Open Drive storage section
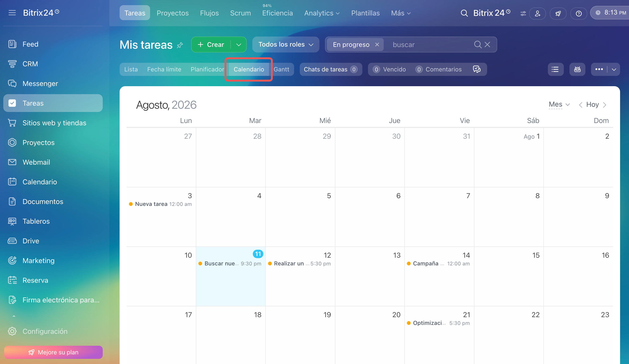 tap(31, 241)
